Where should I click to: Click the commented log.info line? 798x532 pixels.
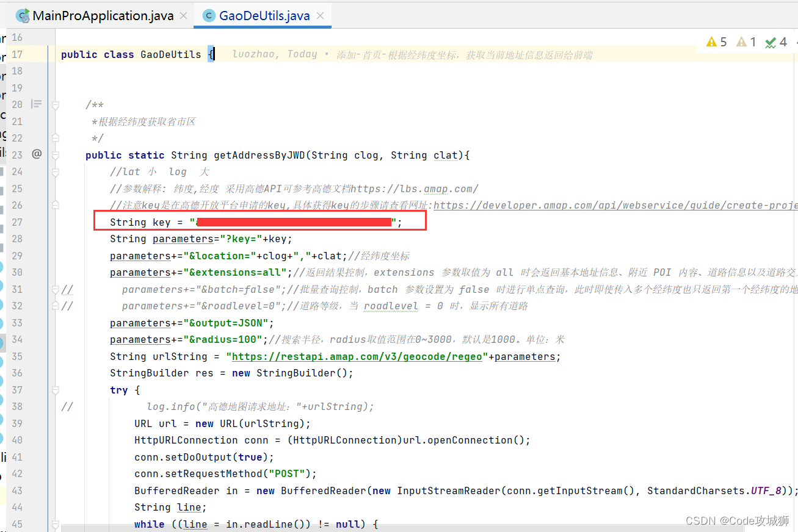coord(260,407)
